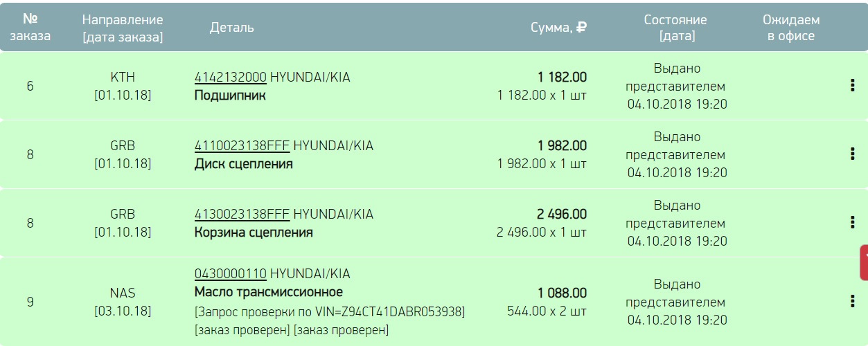Click the Деталь column header

pos(232,28)
